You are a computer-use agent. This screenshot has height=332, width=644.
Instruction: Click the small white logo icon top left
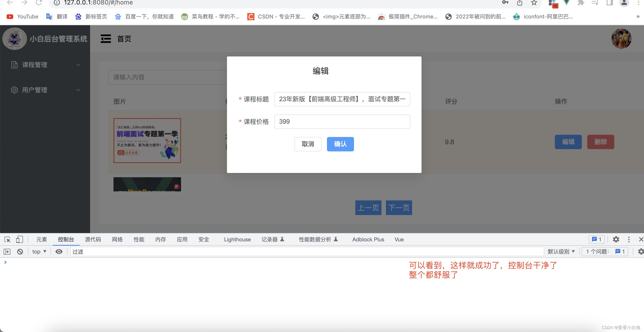[x=15, y=38]
